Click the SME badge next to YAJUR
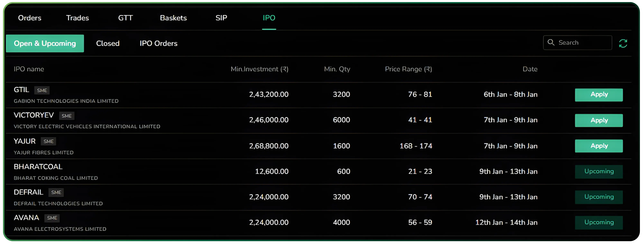The width and height of the screenshot is (644, 245). [x=48, y=141]
